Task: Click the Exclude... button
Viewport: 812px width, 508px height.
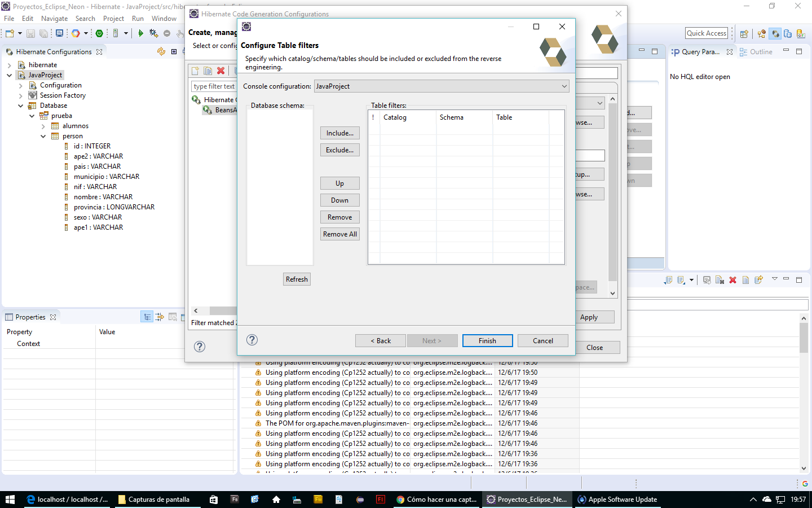Action: [340, 150]
